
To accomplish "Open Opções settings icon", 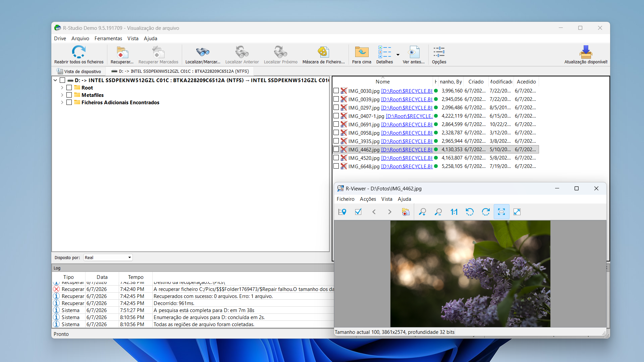I will click(439, 52).
